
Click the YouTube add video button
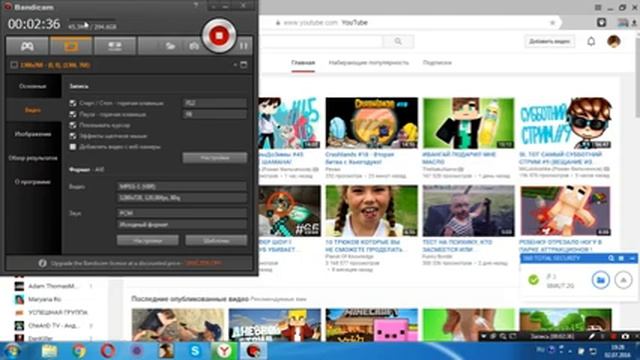pyautogui.click(x=549, y=41)
